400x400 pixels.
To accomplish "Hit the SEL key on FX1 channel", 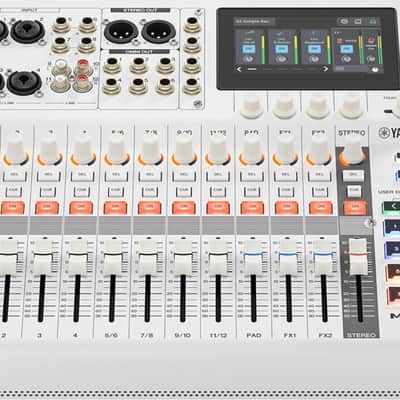I will (x=286, y=176).
